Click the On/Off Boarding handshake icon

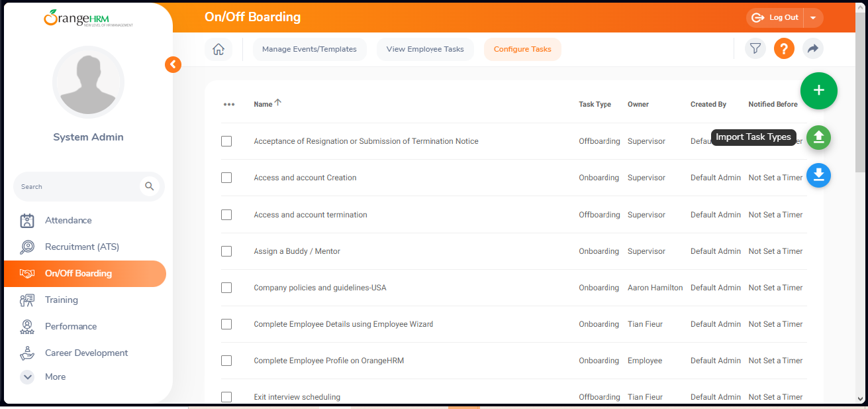[27, 274]
